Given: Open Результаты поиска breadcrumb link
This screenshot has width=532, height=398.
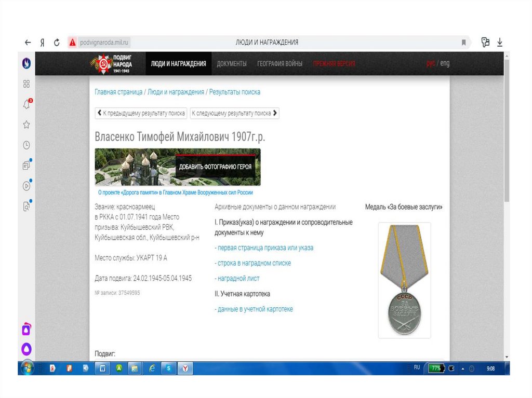Looking at the screenshot, I should pos(235,92).
